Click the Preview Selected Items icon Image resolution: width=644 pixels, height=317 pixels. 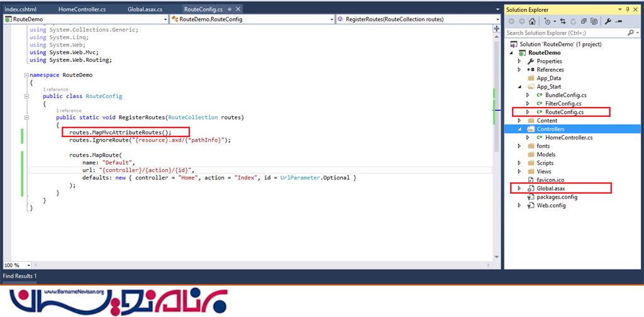[619, 21]
